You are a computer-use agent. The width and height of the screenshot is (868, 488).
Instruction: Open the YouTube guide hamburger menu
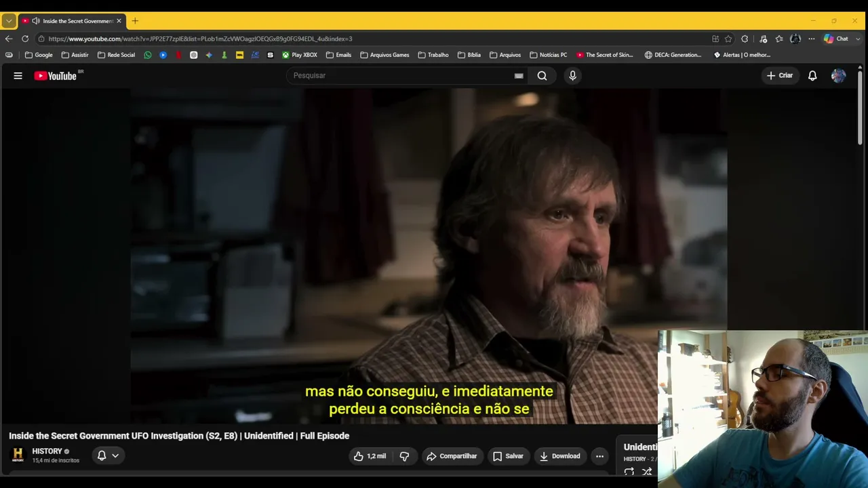tap(18, 76)
